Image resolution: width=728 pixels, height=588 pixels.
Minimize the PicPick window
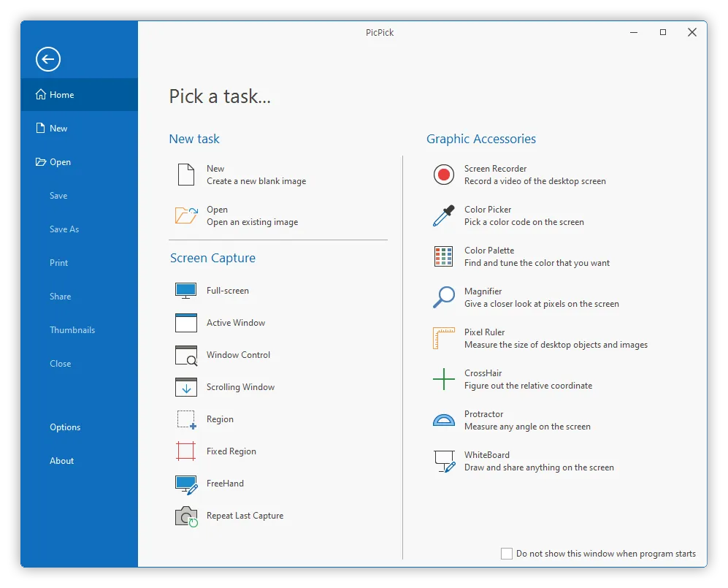pyautogui.click(x=634, y=33)
